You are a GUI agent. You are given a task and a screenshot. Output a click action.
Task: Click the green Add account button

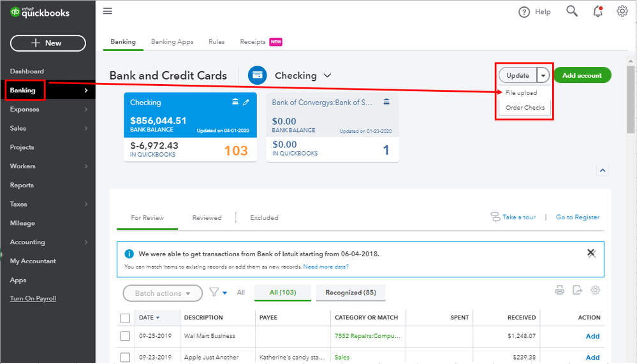(582, 75)
